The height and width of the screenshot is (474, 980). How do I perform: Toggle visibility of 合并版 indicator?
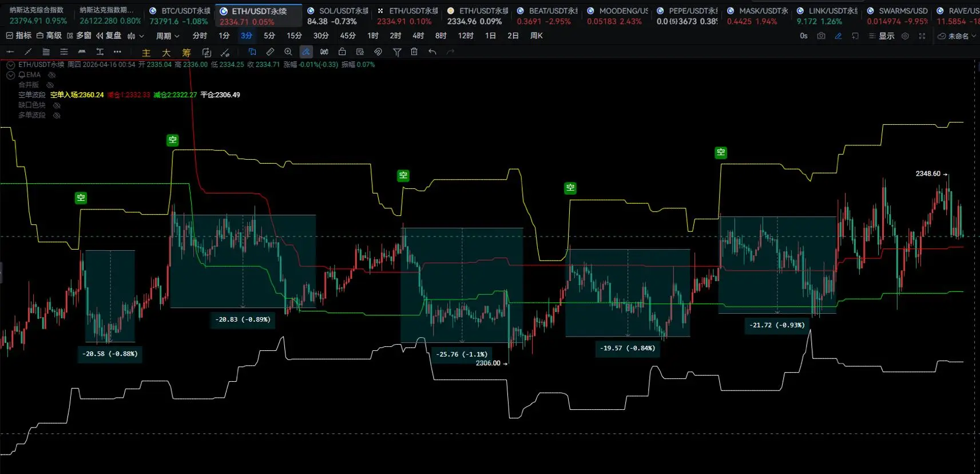(x=50, y=85)
